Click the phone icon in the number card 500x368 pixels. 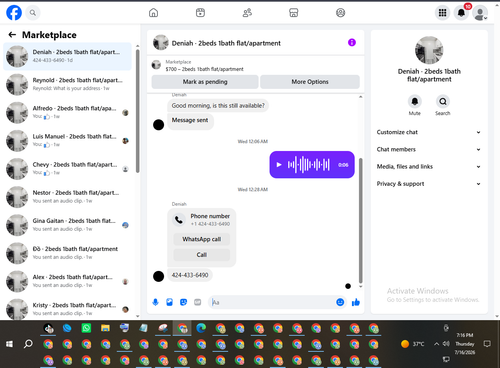tap(179, 220)
